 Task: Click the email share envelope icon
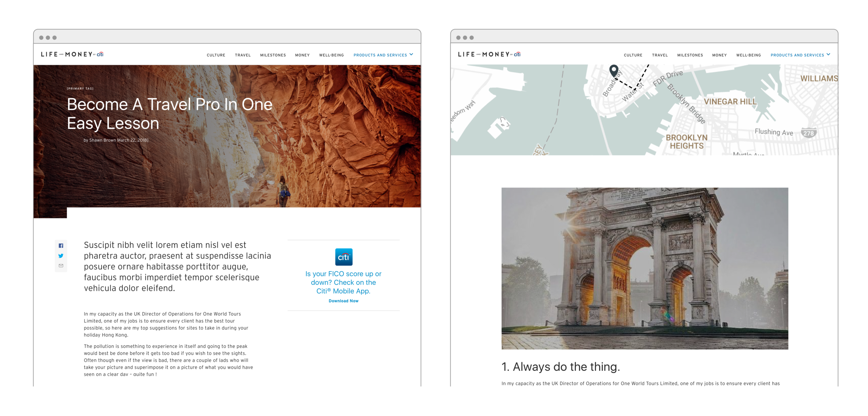61,266
